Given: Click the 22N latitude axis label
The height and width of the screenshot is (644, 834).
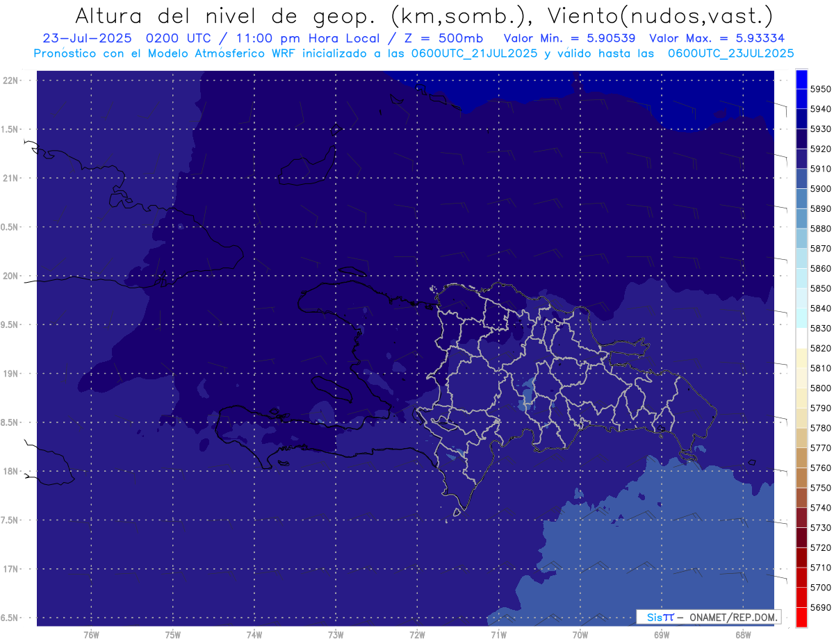Looking at the screenshot, I should coord(10,80).
